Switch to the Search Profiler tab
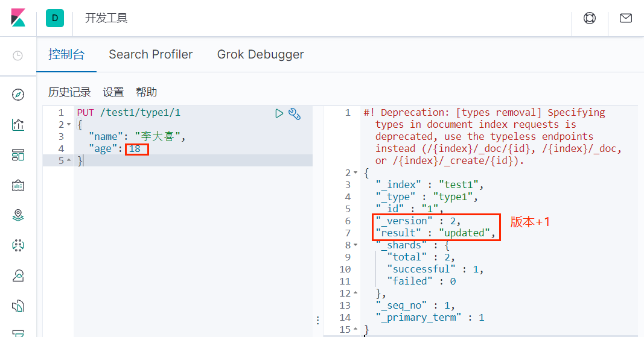Screen dimensions: 644x337 pos(151,54)
